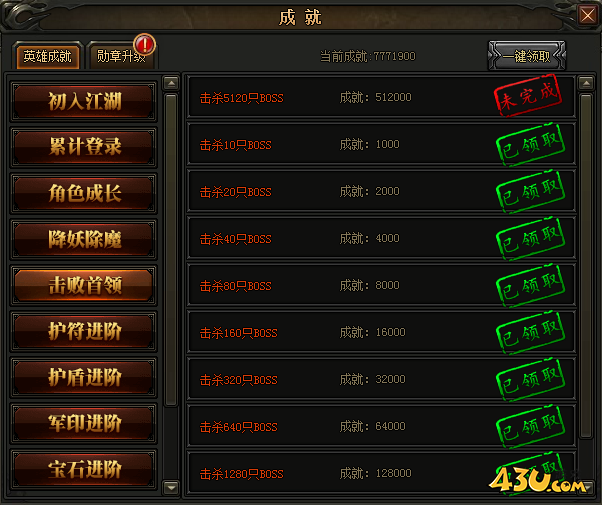The height and width of the screenshot is (505, 602).
Task: Click the left list scroll-up arrow
Action: 171,83
